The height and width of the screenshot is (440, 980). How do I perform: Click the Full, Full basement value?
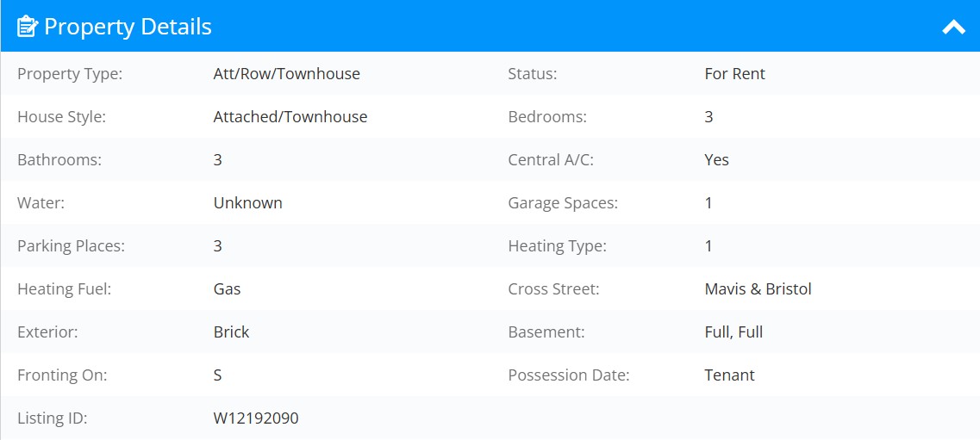pos(733,332)
